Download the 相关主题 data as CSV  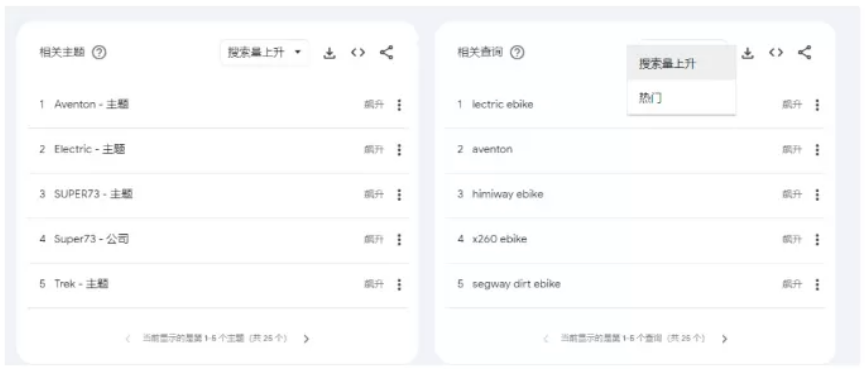(x=329, y=53)
